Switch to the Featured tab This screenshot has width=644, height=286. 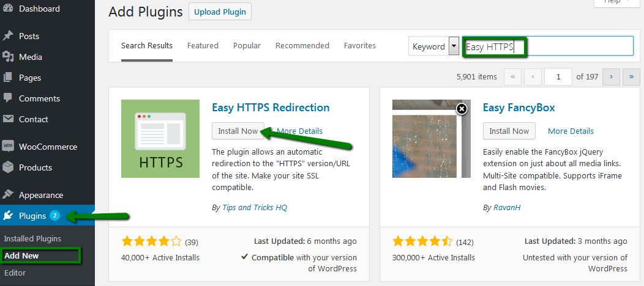(x=203, y=45)
